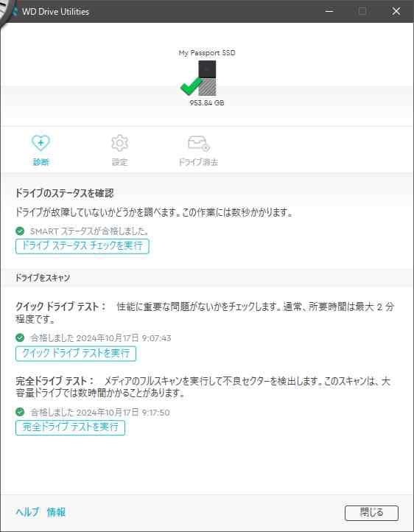This screenshot has width=414, height=532.
Task: Click the quick drive test passed icon
Action: [x=20, y=337]
